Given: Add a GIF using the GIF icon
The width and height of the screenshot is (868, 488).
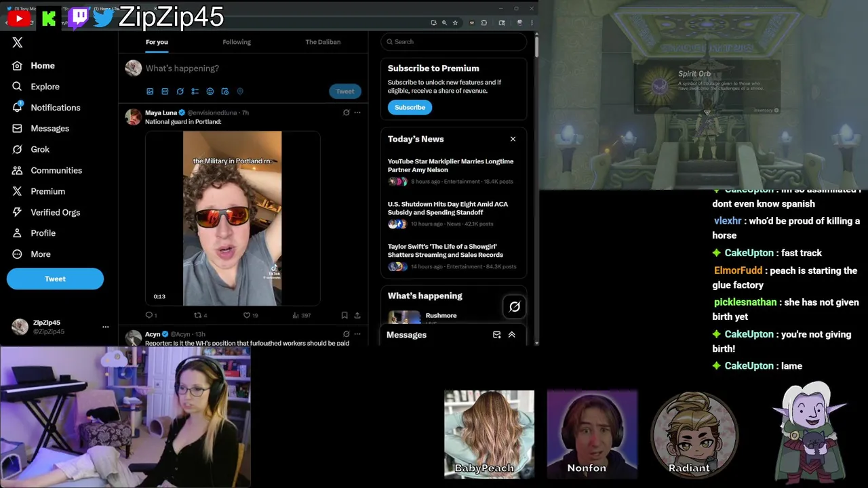Looking at the screenshot, I should click(x=165, y=91).
